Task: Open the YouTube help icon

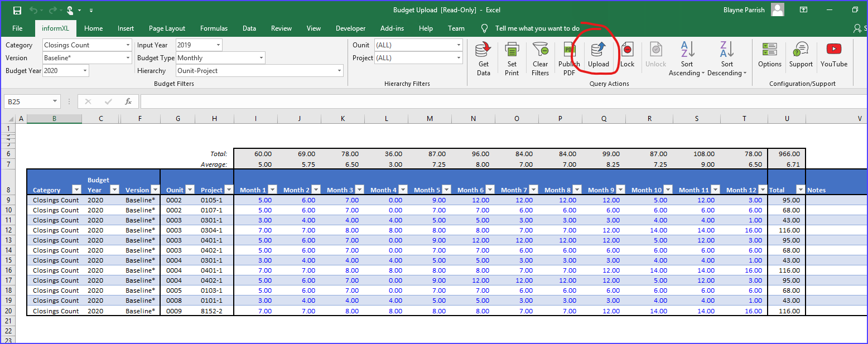Action: pos(833,56)
